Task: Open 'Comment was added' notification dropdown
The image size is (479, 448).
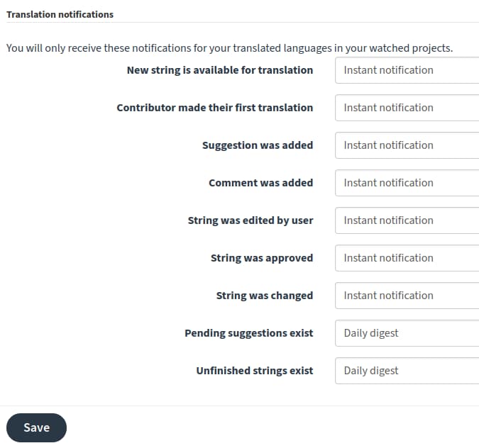Action: [407, 183]
